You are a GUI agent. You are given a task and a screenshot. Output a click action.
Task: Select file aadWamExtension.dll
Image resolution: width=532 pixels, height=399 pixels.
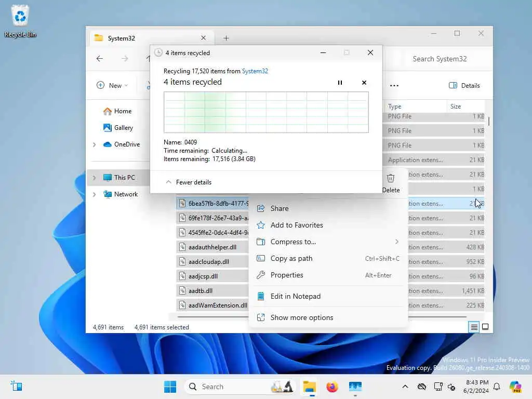pos(212,305)
